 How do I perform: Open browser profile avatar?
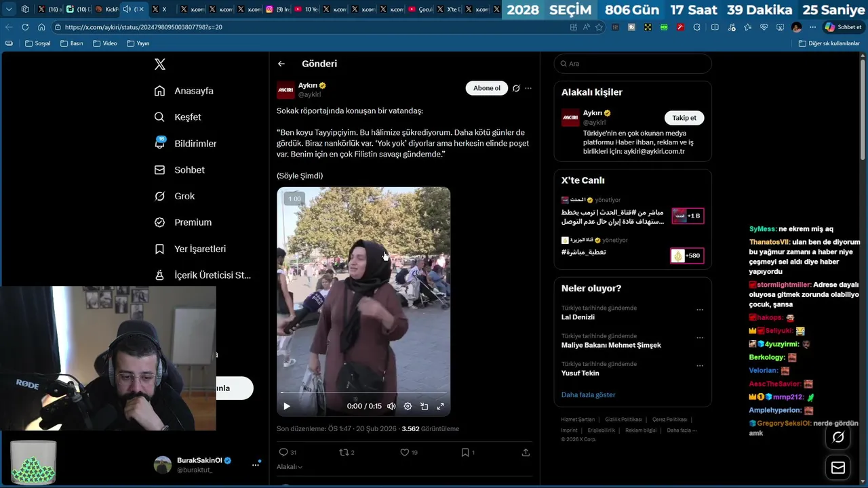(x=797, y=27)
